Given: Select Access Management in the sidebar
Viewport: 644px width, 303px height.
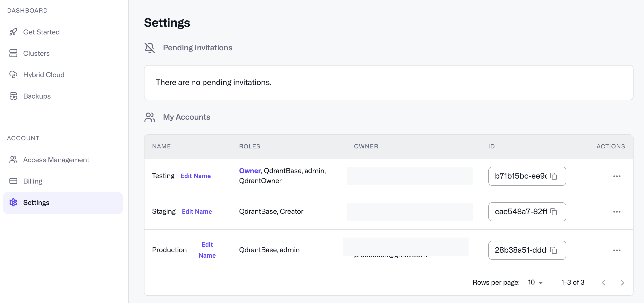Looking at the screenshot, I should pos(56,160).
